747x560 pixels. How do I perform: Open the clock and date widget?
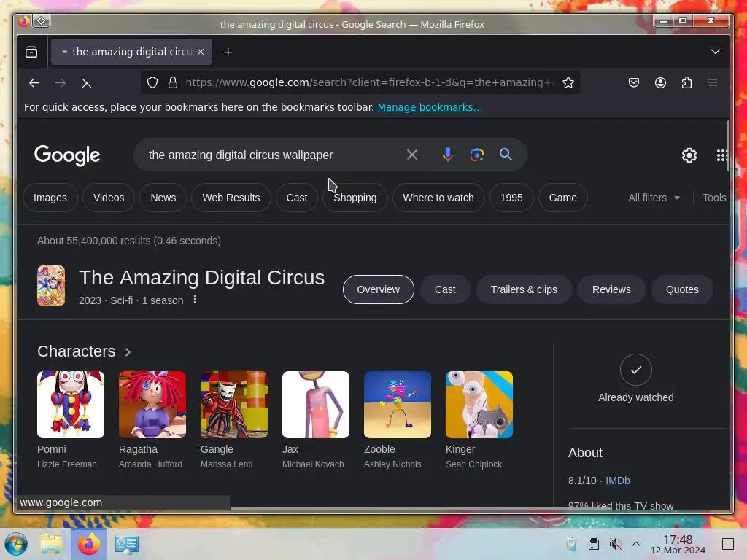coord(678,544)
